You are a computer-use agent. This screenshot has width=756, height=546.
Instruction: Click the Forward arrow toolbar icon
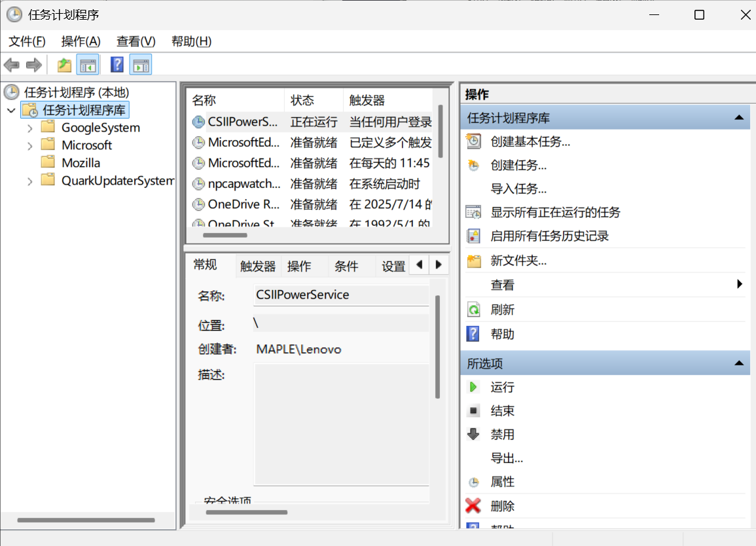point(34,65)
